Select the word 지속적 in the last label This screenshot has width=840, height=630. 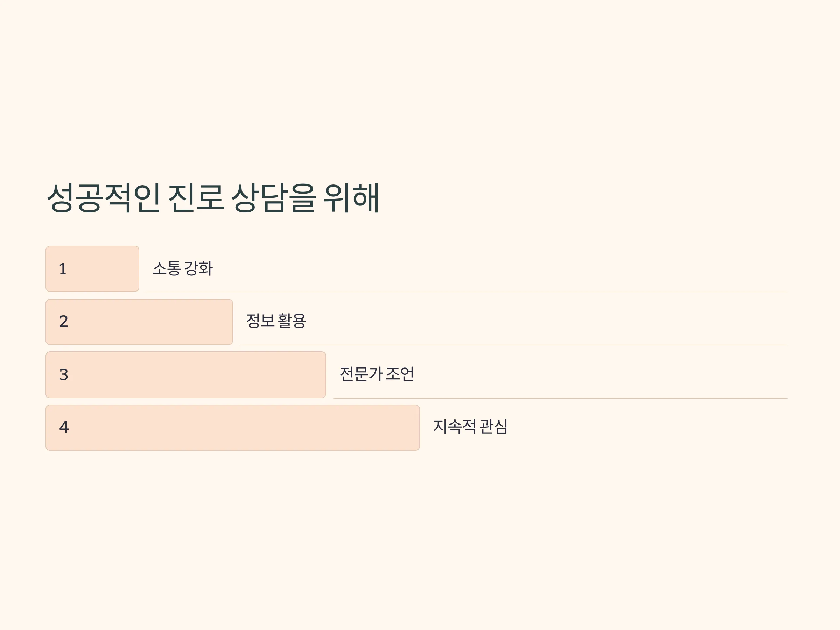[455, 426]
